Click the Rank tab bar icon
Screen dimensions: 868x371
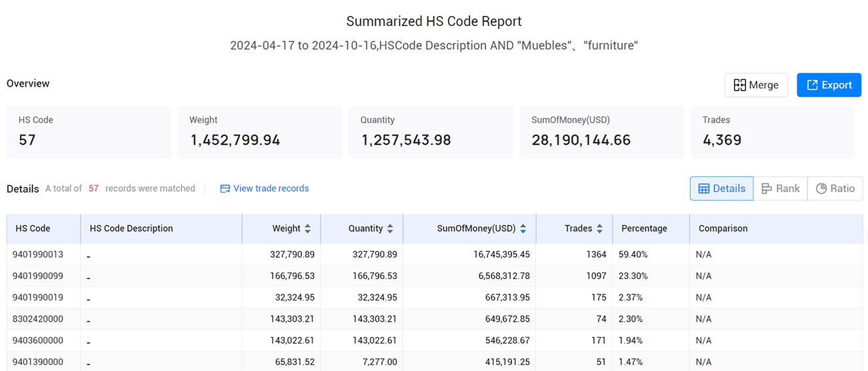(x=767, y=188)
